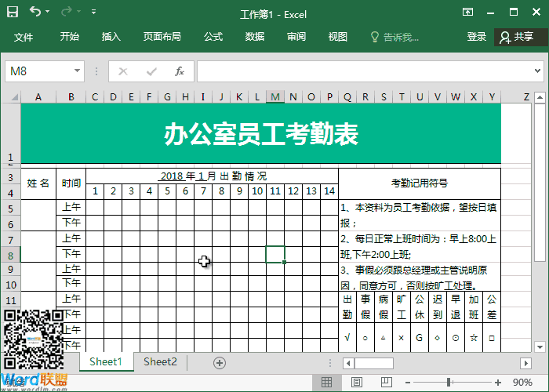Screen dimensions: 549x392
Task: Select column A header
Action: (38, 97)
